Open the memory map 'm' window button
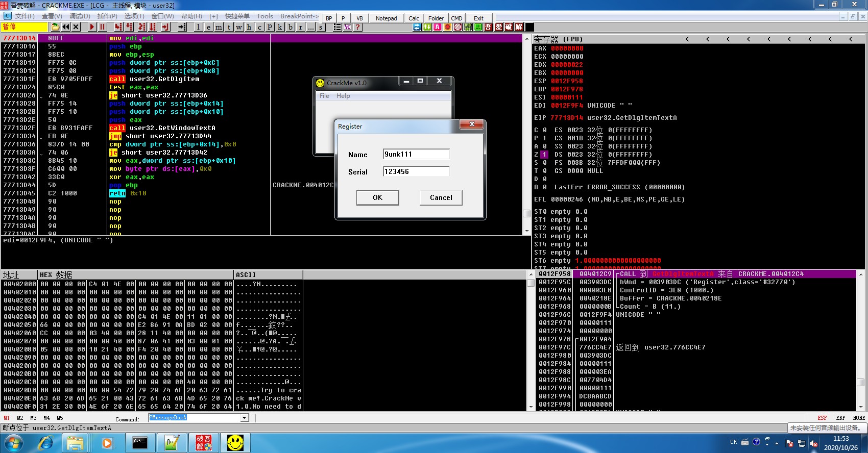The width and height of the screenshot is (868, 453). coord(219,27)
